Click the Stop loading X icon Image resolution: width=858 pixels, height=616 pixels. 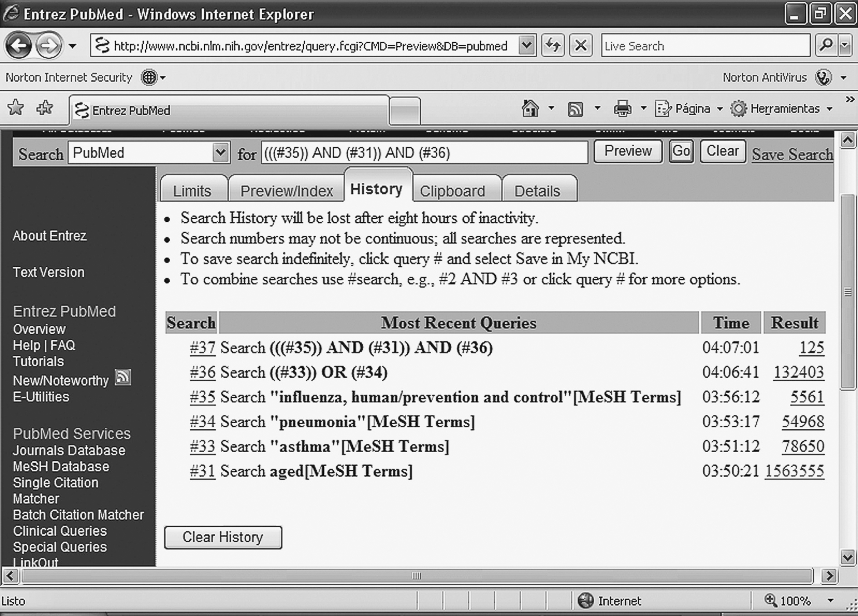click(581, 45)
